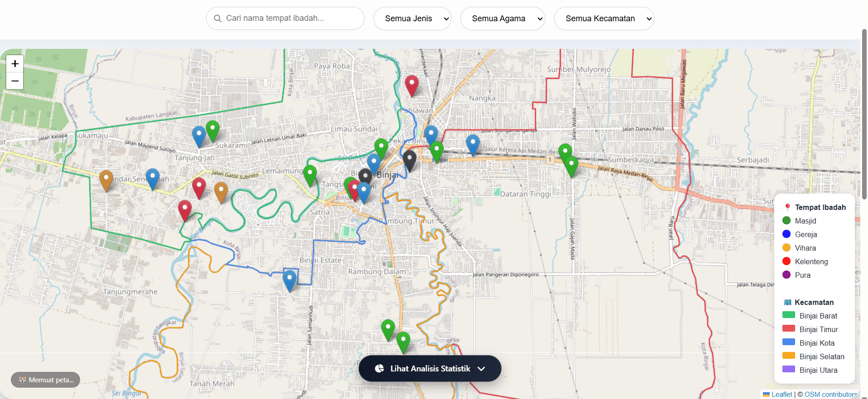Click the Tanjungmerahe map label
The height and width of the screenshot is (399, 868).
(130, 292)
